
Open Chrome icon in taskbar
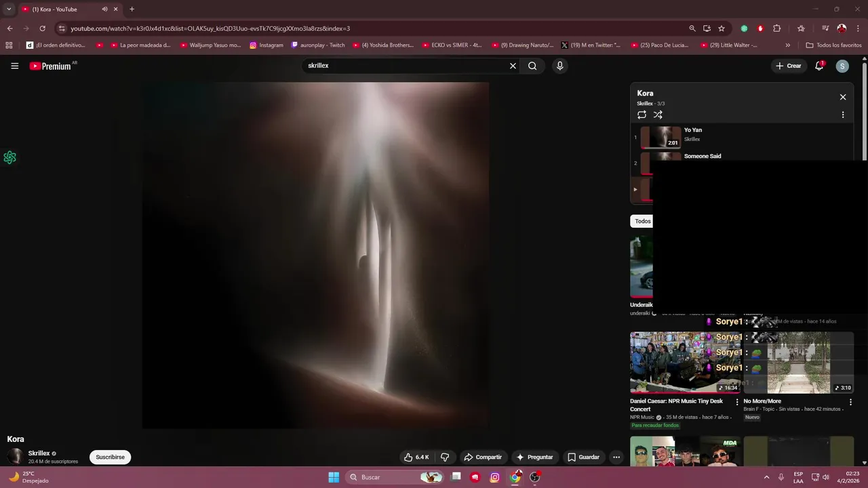click(515, 477)
